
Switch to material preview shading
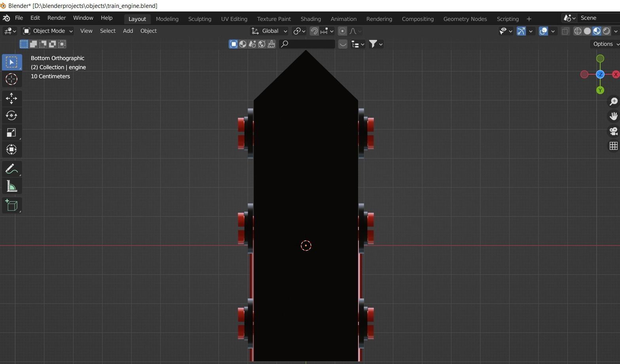click(597, 31)
